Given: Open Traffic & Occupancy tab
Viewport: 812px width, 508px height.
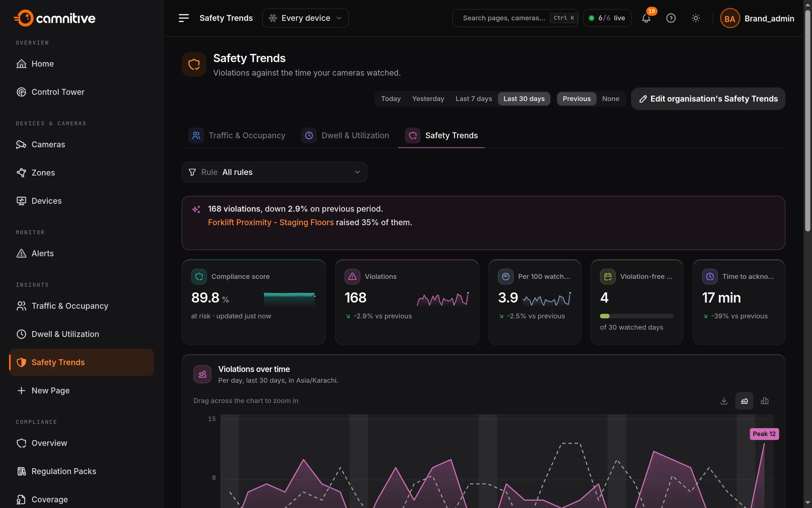Looking at the screenshot, I should click(237, 135).
